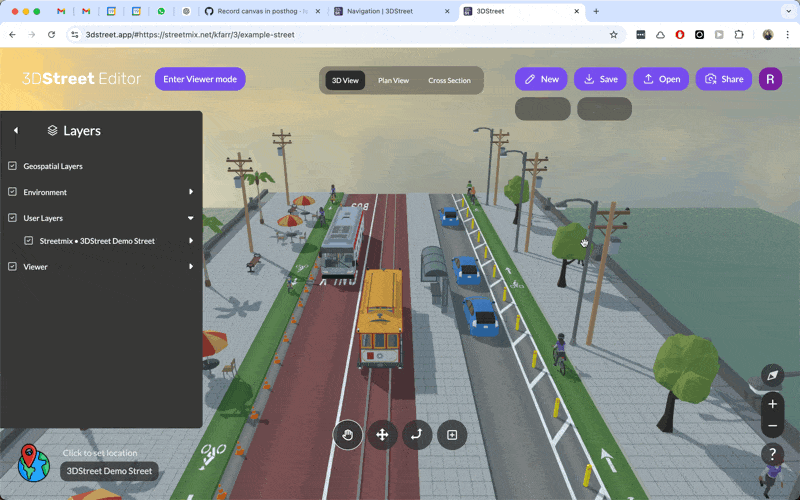Zoom out with the minus button
This screenshot has width=800, height=500.
pyautogui.click(x=772, y=426)
